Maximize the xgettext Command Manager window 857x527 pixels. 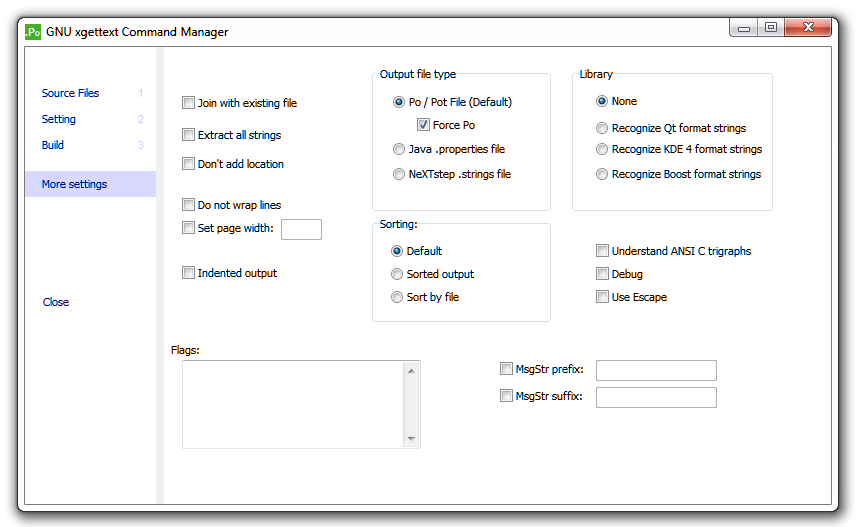tap(771, 27)
